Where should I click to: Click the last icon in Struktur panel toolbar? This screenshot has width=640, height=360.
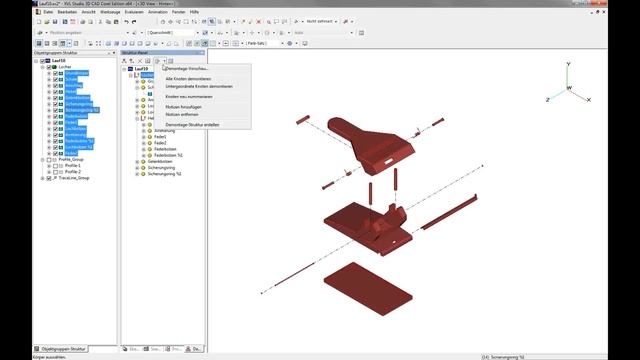coord(171,61)
